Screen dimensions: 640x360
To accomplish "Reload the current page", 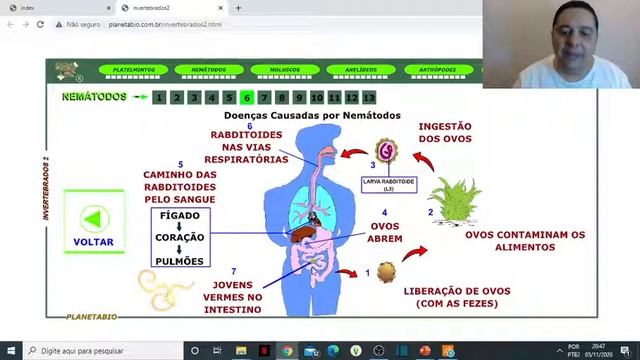I will pos(40,24).
